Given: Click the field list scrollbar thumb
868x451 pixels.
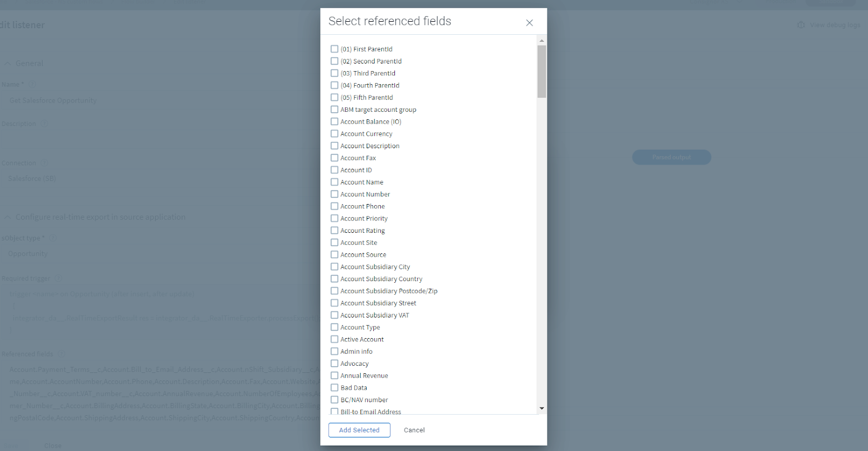Looking at the screenshot, I should (541, 72).
